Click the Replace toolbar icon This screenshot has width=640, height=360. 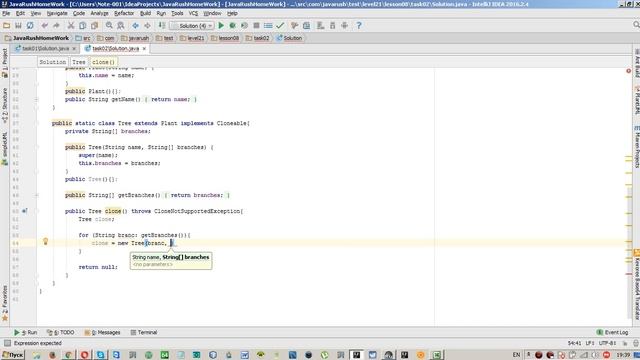pyautogui.click(x=121, y=25)
